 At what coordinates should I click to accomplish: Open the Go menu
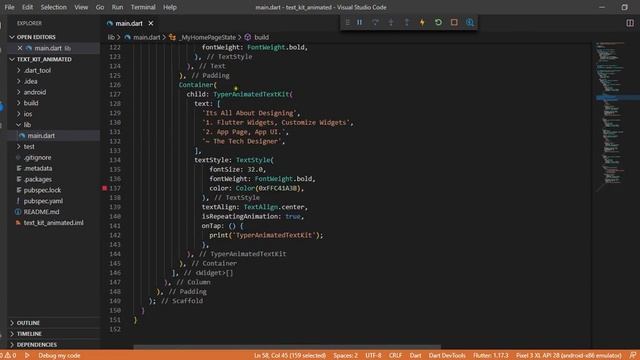coord(100,7)
